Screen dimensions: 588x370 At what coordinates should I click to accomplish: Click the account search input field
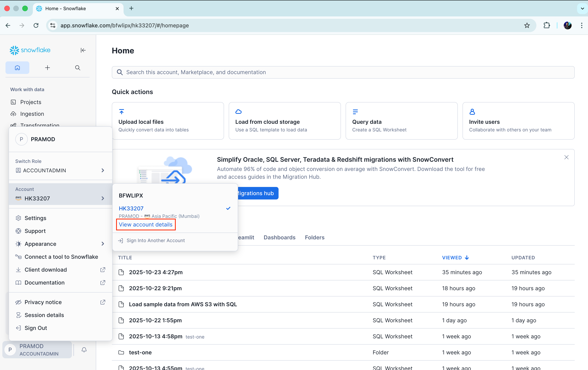tap(343, 72)
